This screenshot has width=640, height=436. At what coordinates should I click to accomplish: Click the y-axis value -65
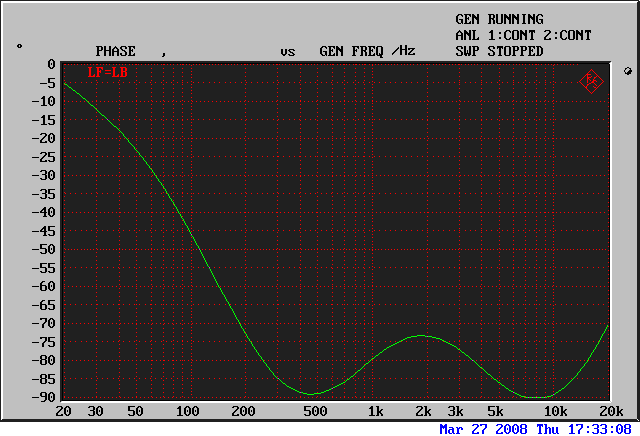pos(44,305)
